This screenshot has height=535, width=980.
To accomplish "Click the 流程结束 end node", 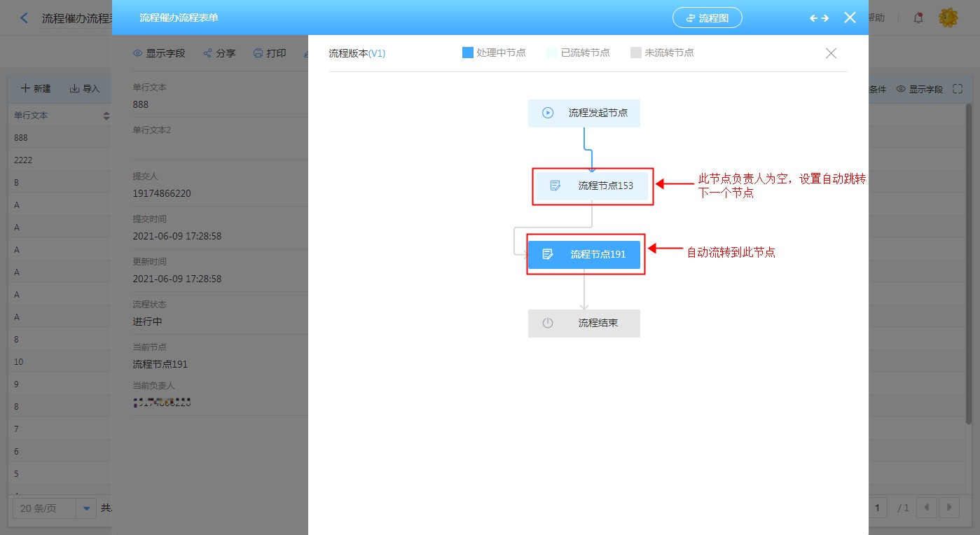I will (x=584, y=323).
